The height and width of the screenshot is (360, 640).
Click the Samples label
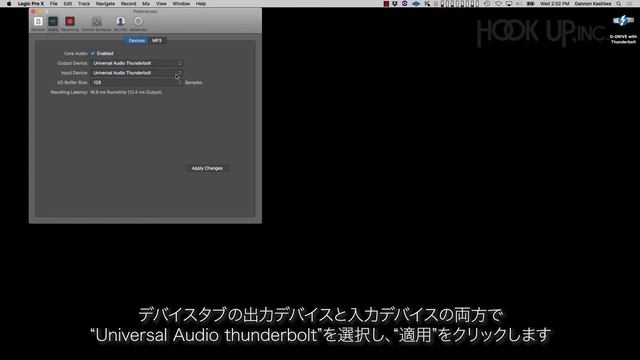193,83
